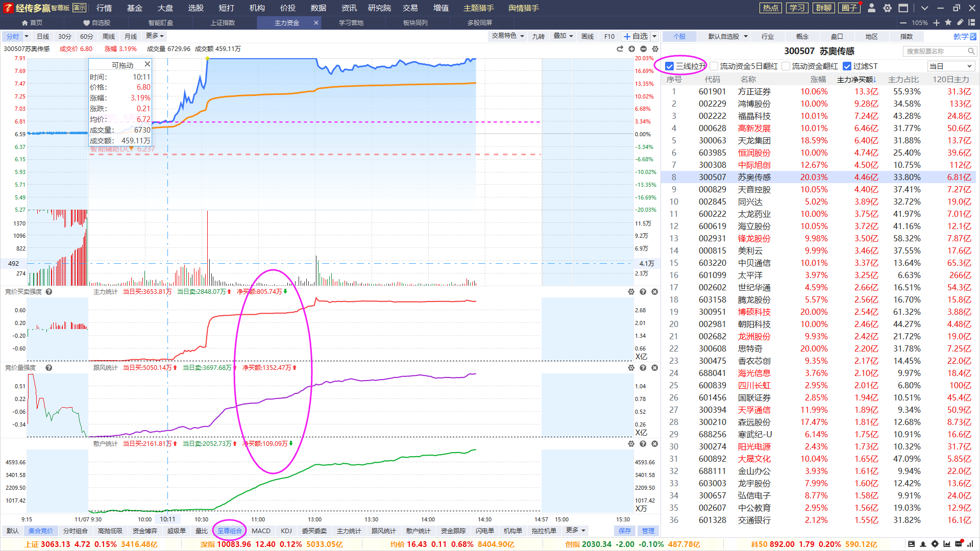The width and height of the screenshot is (980, 551).
Task: Click the 保存 button at bottom
Action: (x=625, y=531)
